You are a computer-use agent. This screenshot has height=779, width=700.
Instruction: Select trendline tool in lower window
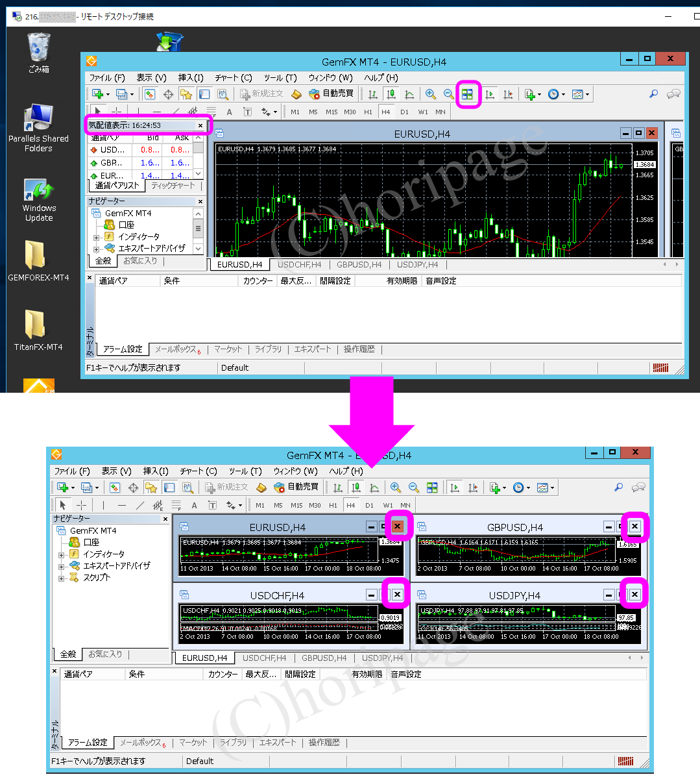click(139, 505)
